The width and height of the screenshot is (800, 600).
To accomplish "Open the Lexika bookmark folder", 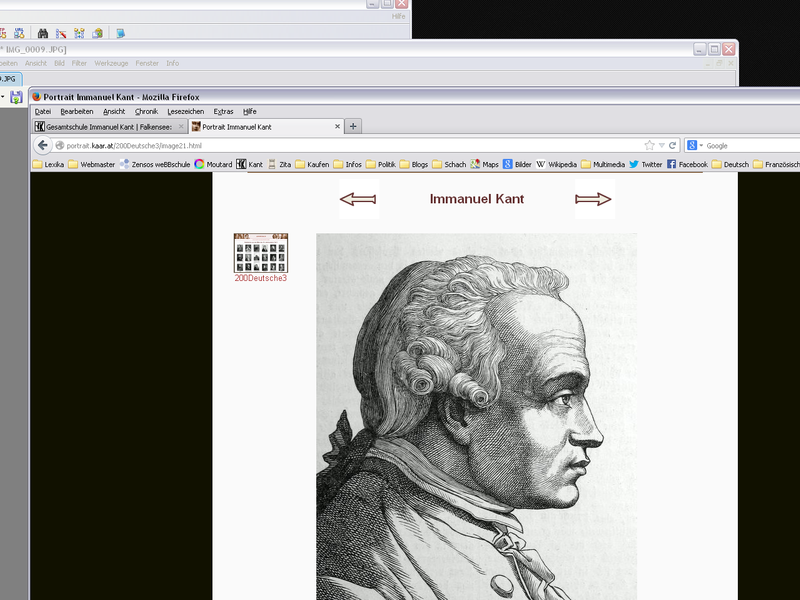I will [48, 164].
